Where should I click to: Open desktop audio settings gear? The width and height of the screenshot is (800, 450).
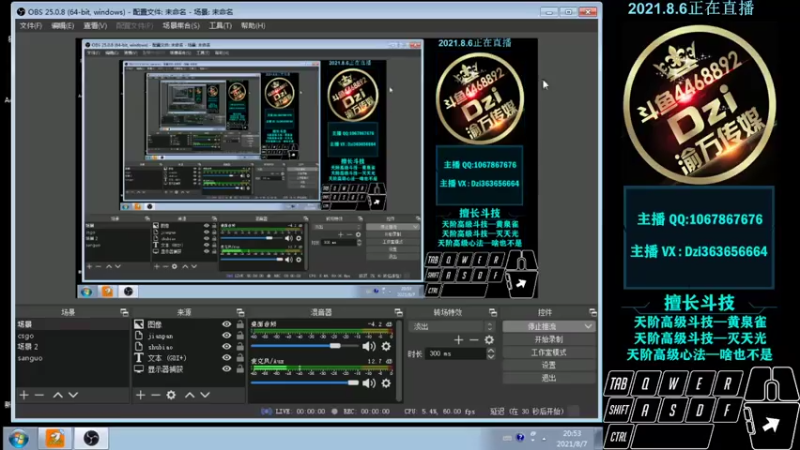point(386,346)
